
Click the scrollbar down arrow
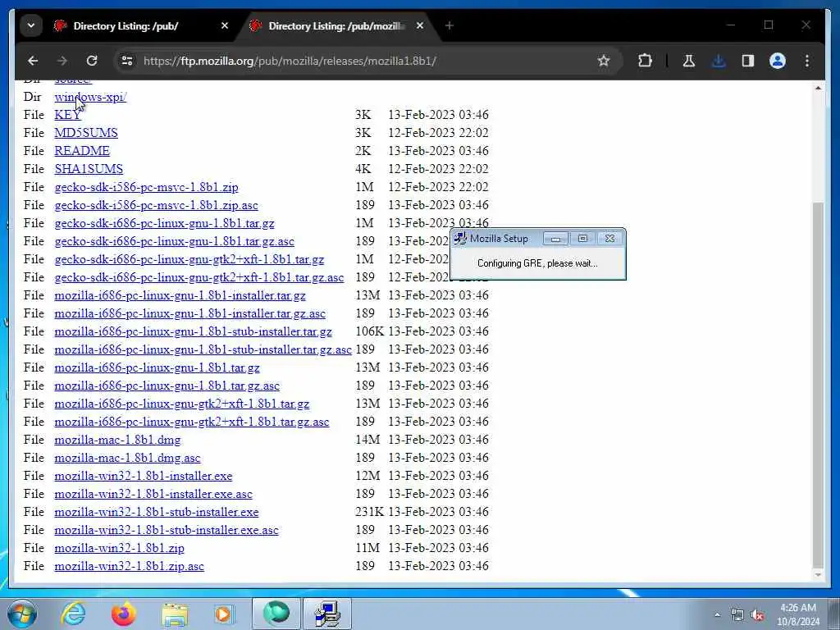coord(818,575)
